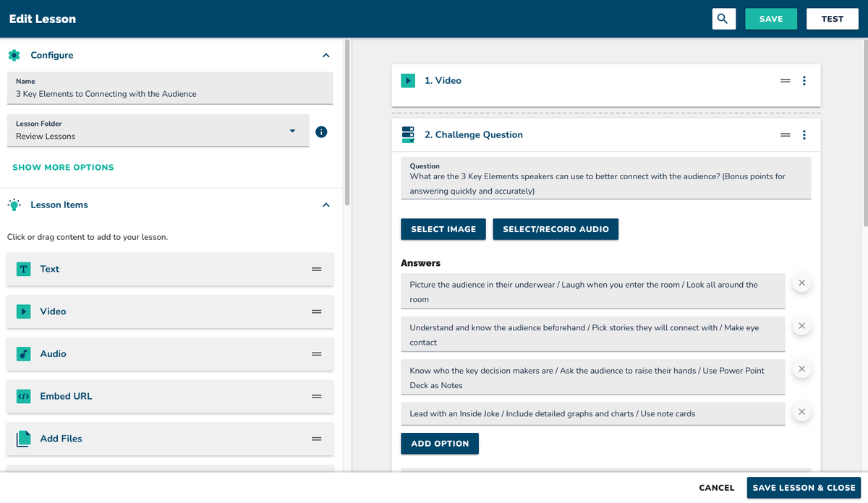
Task: Open the 1. Video three-dot menu
Action: pos(804,81)
